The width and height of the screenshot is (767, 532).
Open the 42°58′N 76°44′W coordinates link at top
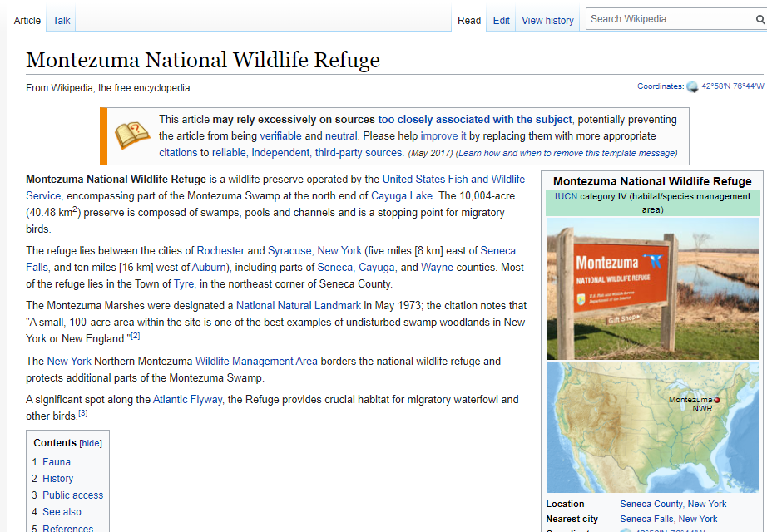733,86
